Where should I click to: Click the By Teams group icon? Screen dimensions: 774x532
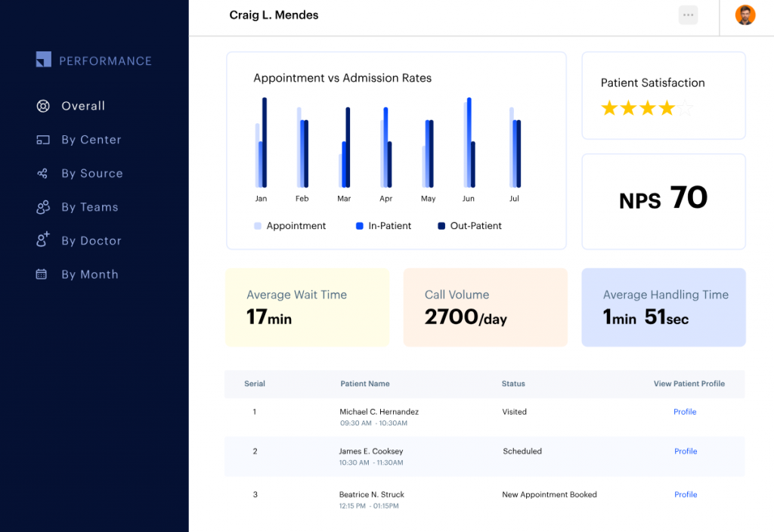click(x=43, y=206)
